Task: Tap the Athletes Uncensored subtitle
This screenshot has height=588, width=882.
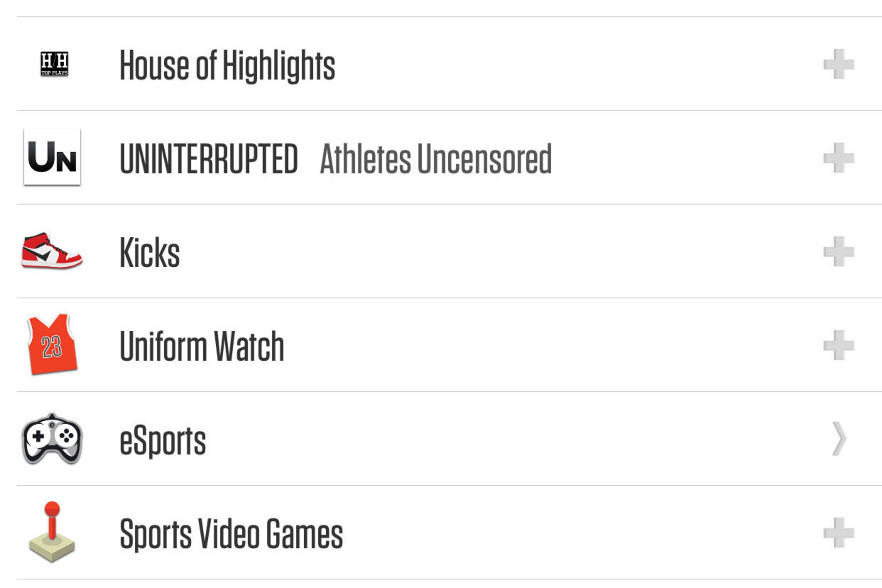Action: (x=436, y=158)
